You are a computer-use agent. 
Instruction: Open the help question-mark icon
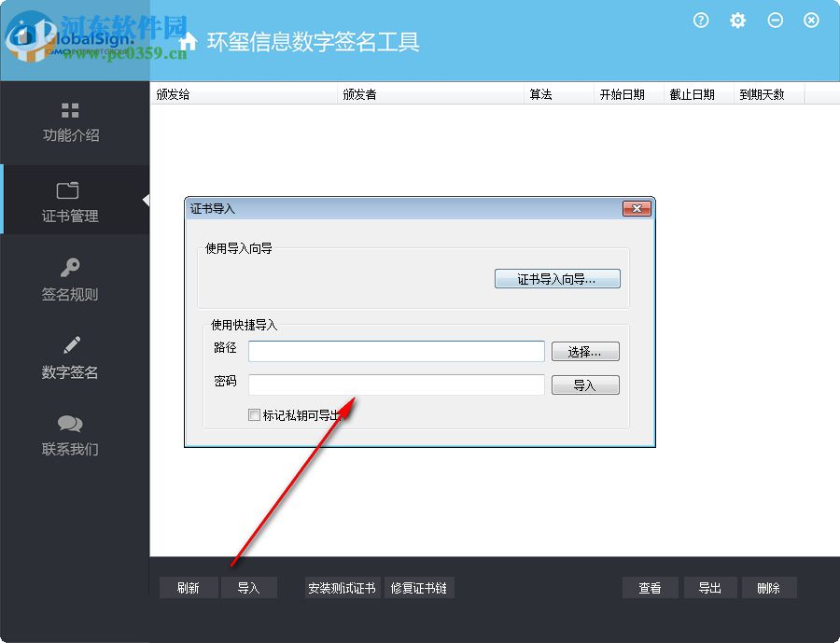point(701,20)
